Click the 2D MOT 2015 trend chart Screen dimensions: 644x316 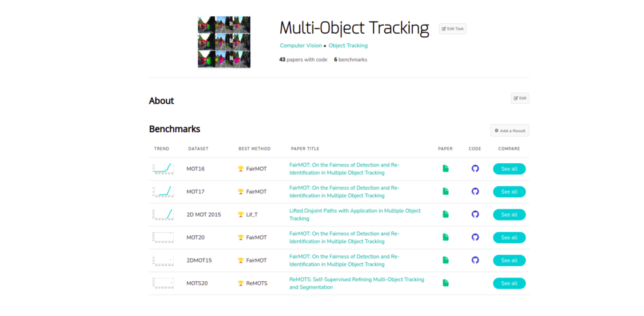pyautogui.click(x=163, y=214)
